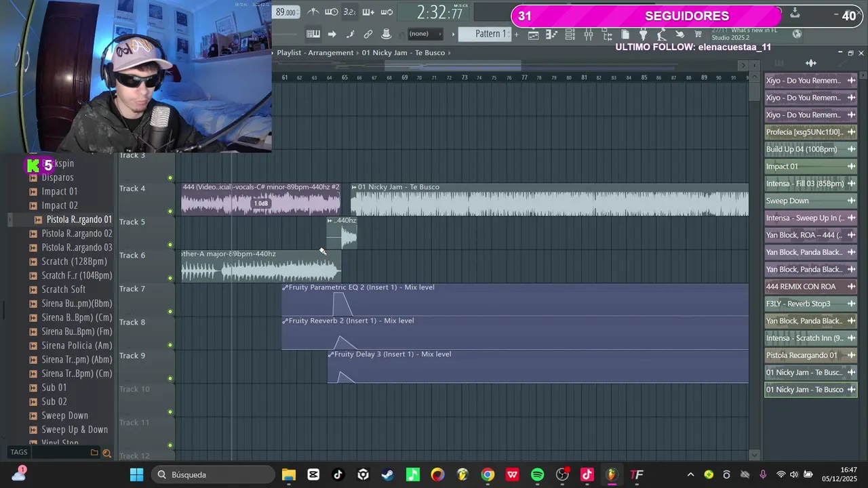Open Fruity Delay 3 clip menu icon

tap(331, 354)
